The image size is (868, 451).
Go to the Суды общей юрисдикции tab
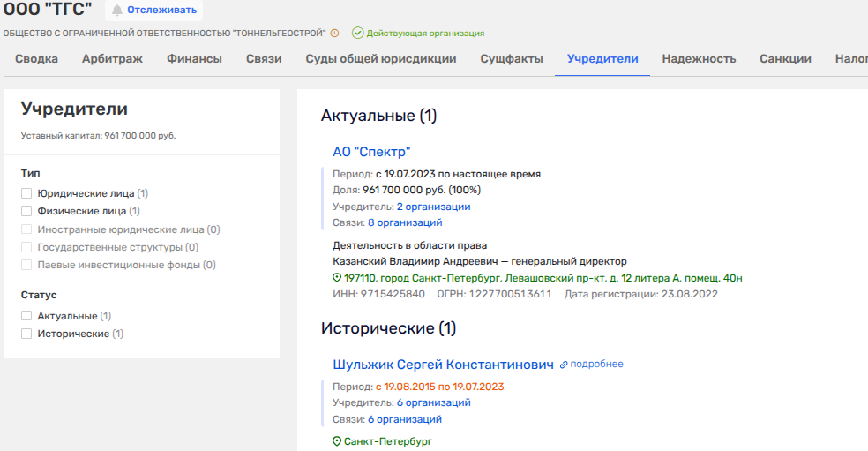pyautogui.click(x=381, y=59)
